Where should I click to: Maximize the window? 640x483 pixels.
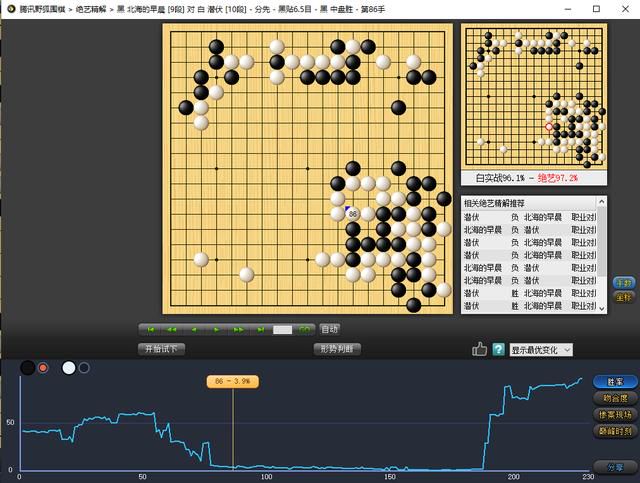tap(596, 9)
